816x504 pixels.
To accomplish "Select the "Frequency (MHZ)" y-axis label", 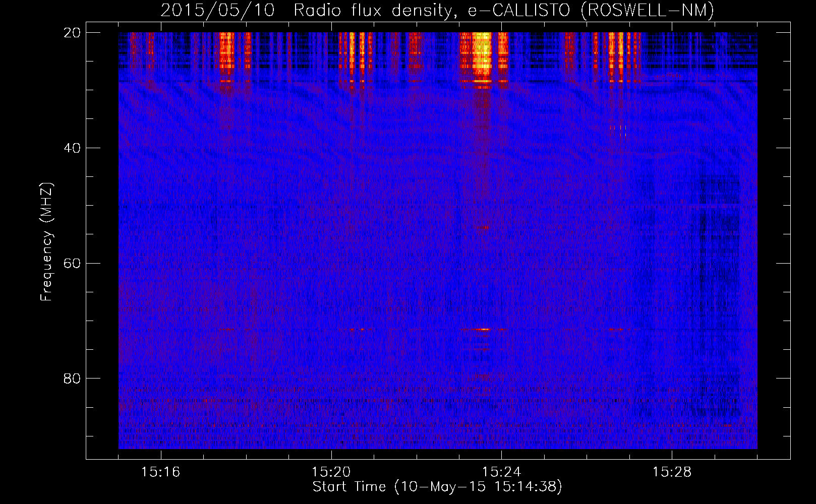I will [46, 242].
